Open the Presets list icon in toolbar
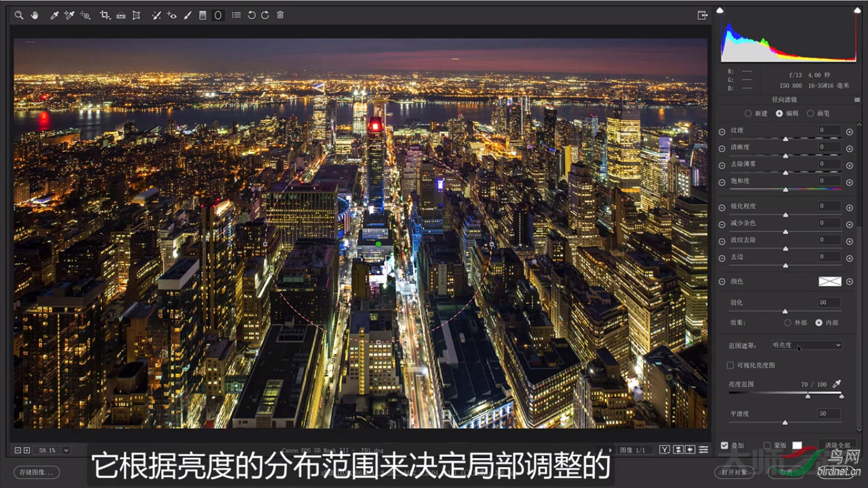Viewport: 868px width, 488px height. pyautogui.click(x=236, y=15)
